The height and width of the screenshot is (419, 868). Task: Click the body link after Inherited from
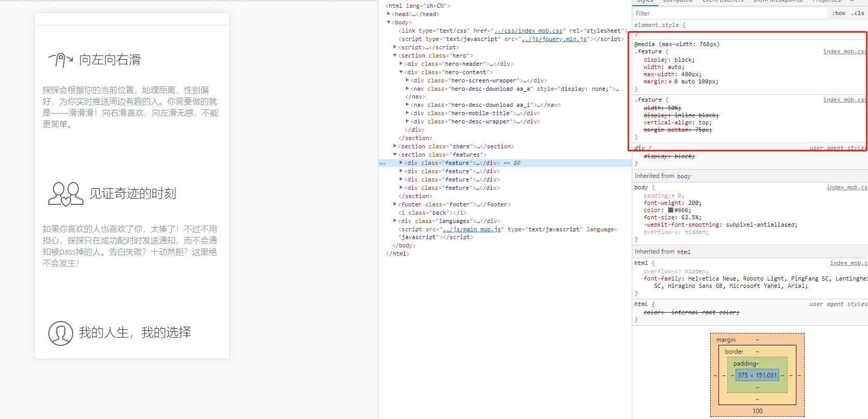[684, 176]
